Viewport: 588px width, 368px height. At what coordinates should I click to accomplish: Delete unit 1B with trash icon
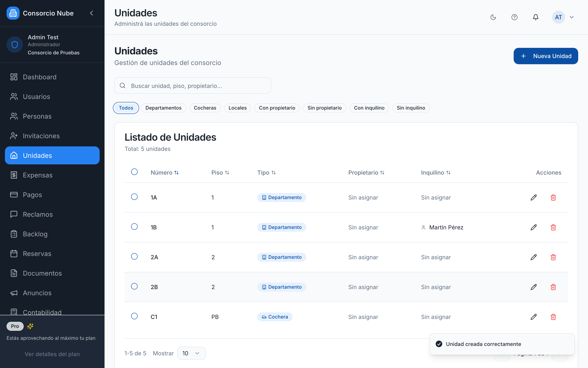(x=553, y=227)
